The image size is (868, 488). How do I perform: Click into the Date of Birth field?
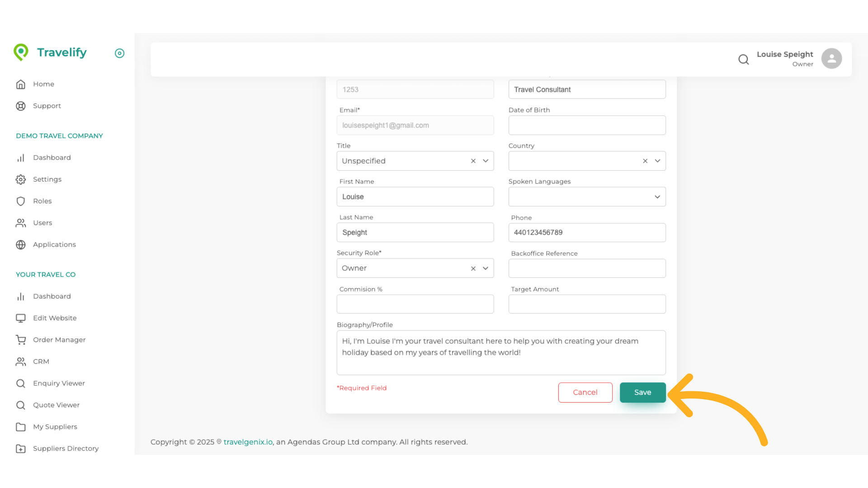(x=587, y=125)
